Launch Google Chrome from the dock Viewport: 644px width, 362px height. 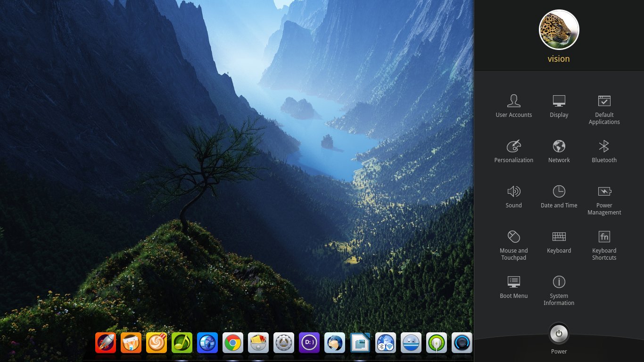[x=233, y=343]
